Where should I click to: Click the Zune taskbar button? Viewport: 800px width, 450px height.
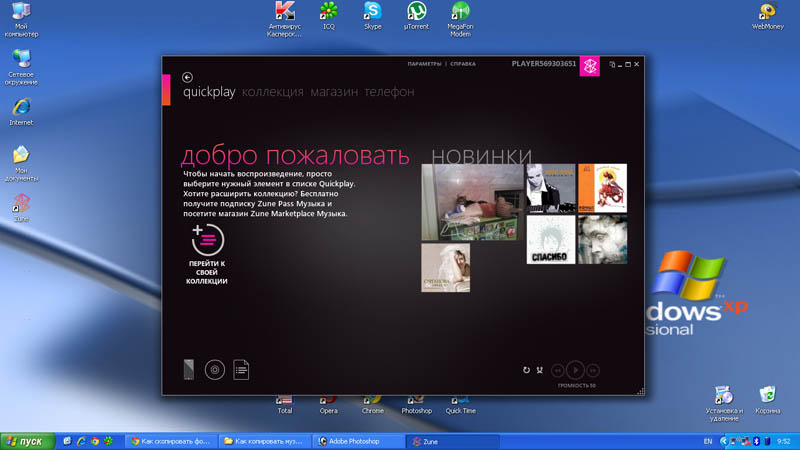click(x=452, y=441)
